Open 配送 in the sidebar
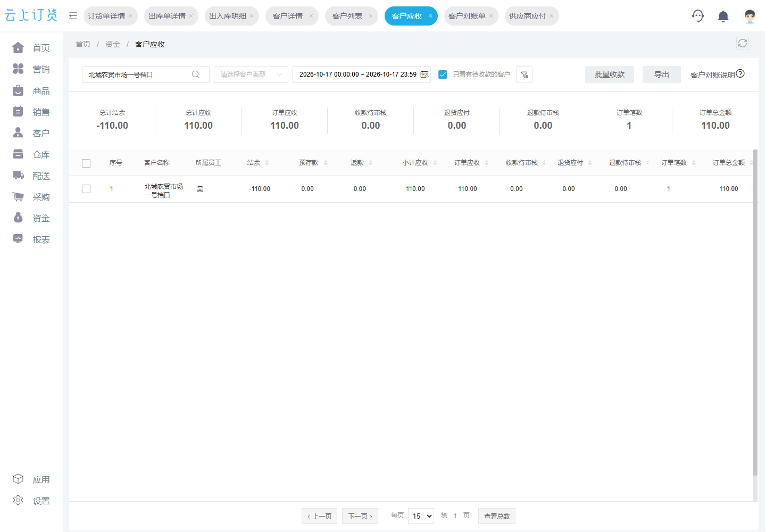The height and width of the screenshot is (532, 766). [31, 176]
